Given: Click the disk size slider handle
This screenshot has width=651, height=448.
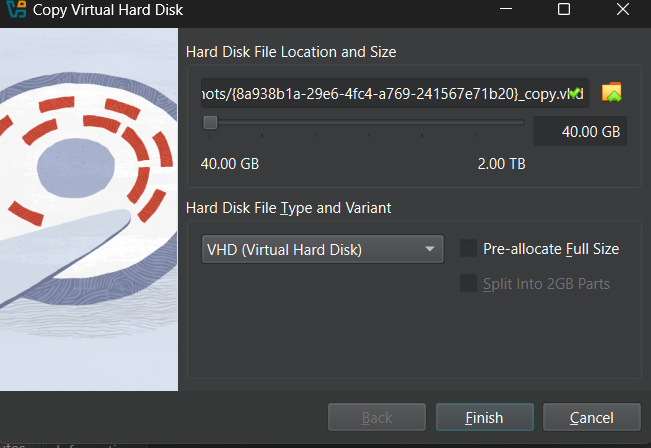Looking at the screenshot, I should pyautogui.click(x=210, y=123).
